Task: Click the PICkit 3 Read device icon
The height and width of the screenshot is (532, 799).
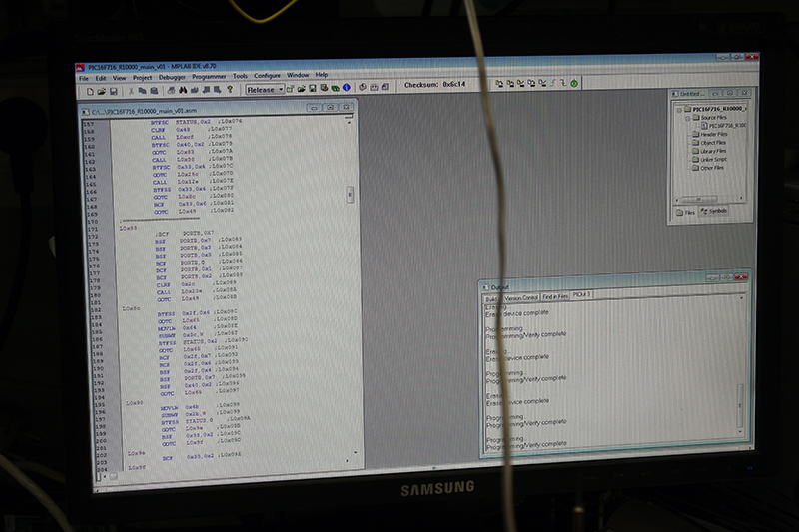Action: click(x=510, y=84)
